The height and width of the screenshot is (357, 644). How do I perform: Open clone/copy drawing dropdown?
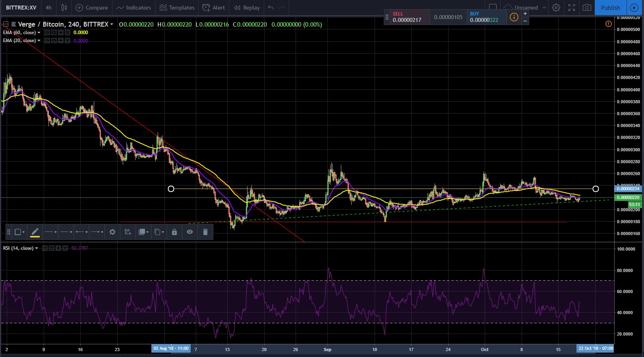[x=159, y=232]
